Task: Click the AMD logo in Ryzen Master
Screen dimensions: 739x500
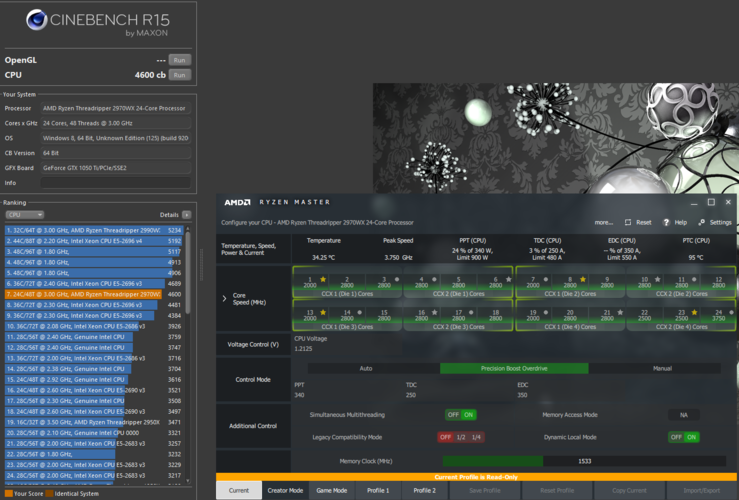Action: coord(237,202)
